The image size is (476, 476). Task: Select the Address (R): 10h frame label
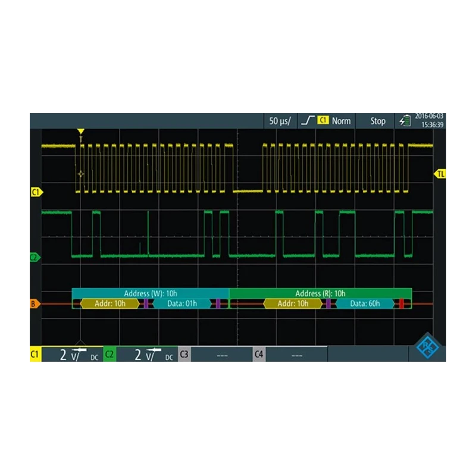click(320, 293)
